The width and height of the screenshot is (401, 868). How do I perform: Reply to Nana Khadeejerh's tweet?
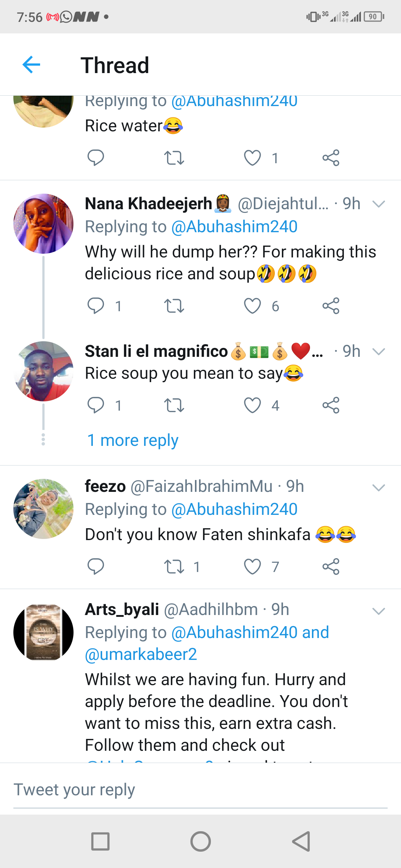pyautogui.click(x=95, y=306)
